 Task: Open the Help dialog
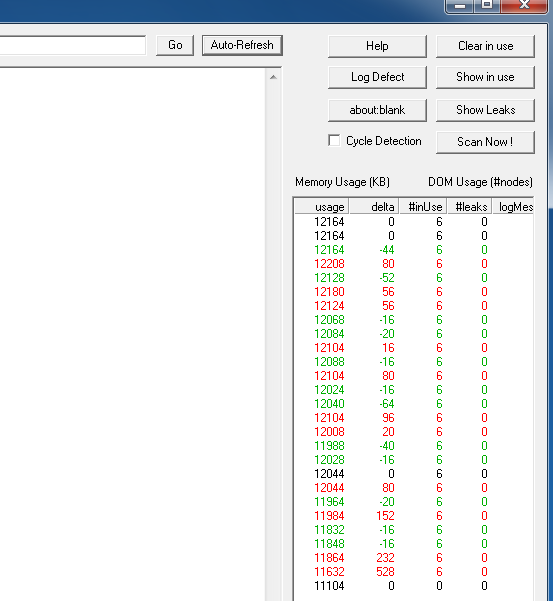[x=377, y=46]
